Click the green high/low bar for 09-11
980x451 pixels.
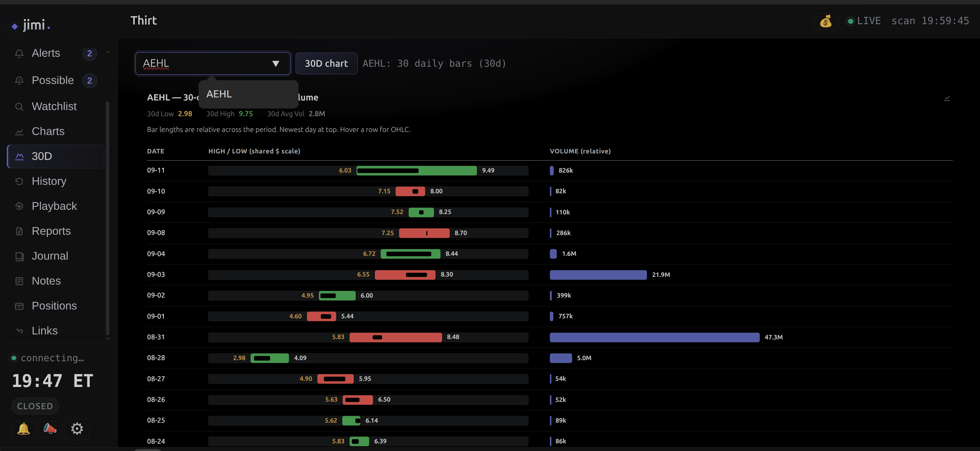point(416,171)
